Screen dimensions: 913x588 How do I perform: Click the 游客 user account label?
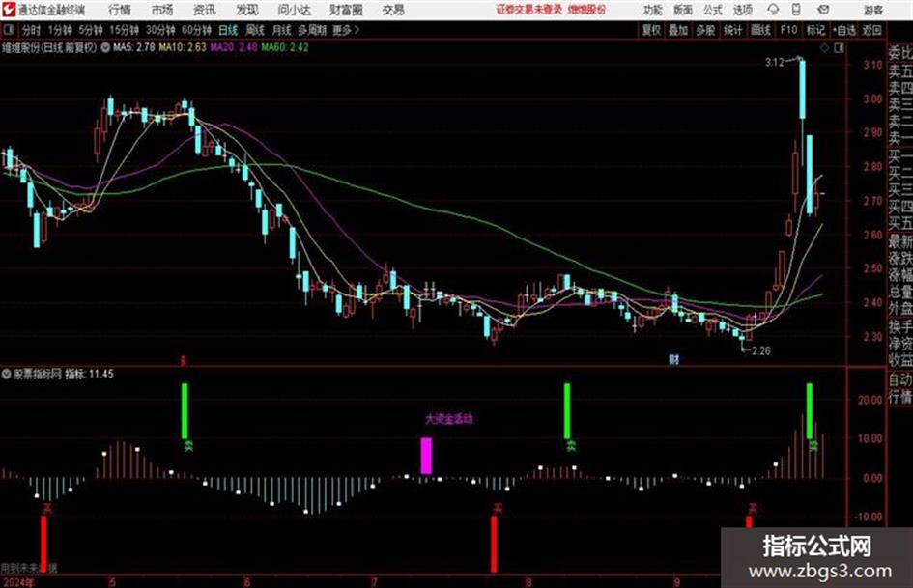click(872, 10)
